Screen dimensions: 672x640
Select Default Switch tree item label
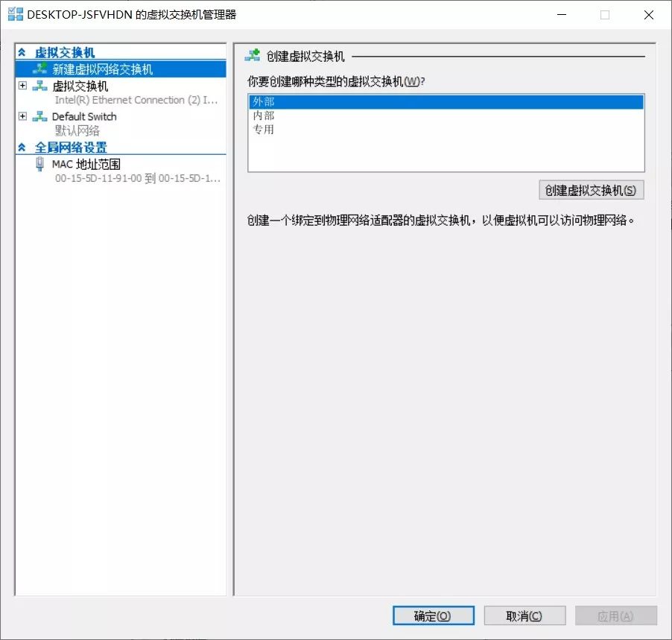coord(84,116)
